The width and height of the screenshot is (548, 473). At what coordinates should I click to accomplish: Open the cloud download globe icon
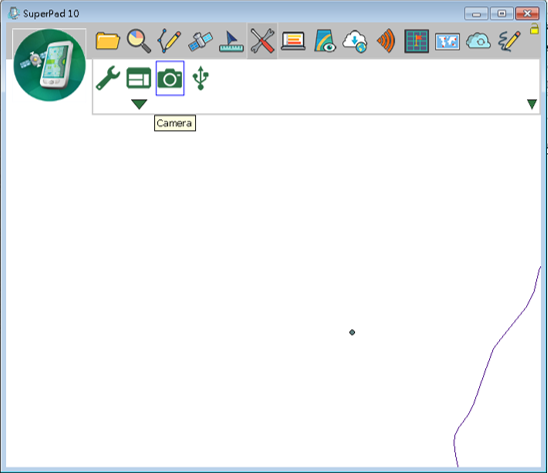[x=355, y=41]
